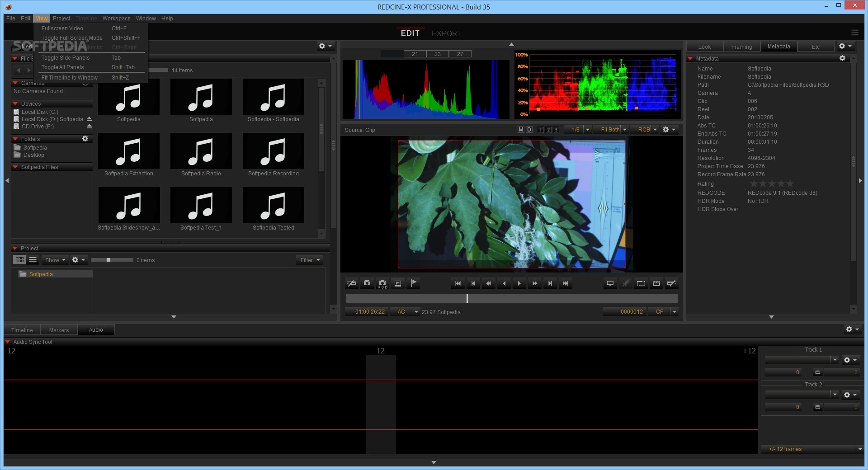Jump to the last frame of clip
This screenshot has width=868, height=470.
[566, 283]
